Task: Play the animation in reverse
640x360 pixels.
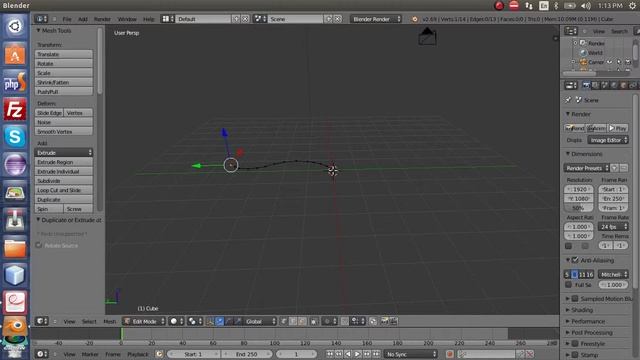Action: 348,354
